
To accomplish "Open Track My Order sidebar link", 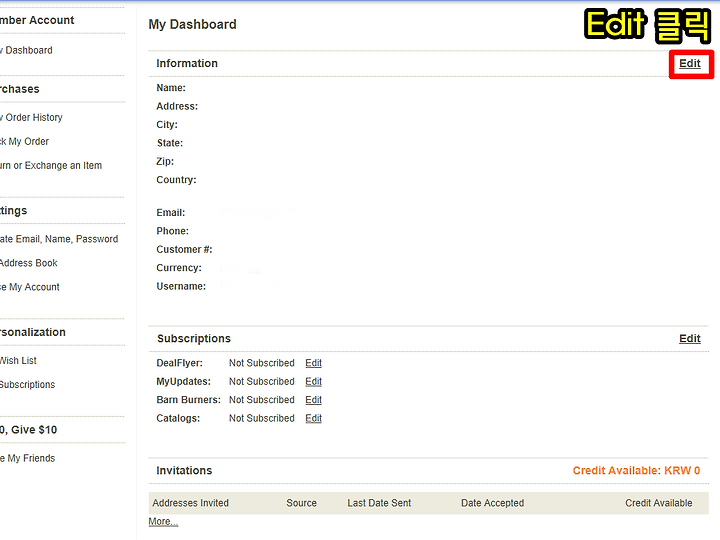I will (24, 141).
